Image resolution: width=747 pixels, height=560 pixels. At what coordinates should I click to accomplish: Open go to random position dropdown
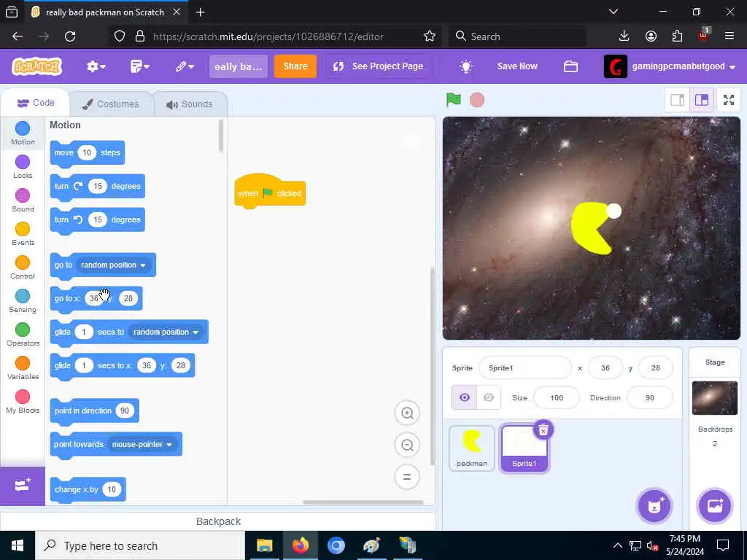click(x=113, y=265)
